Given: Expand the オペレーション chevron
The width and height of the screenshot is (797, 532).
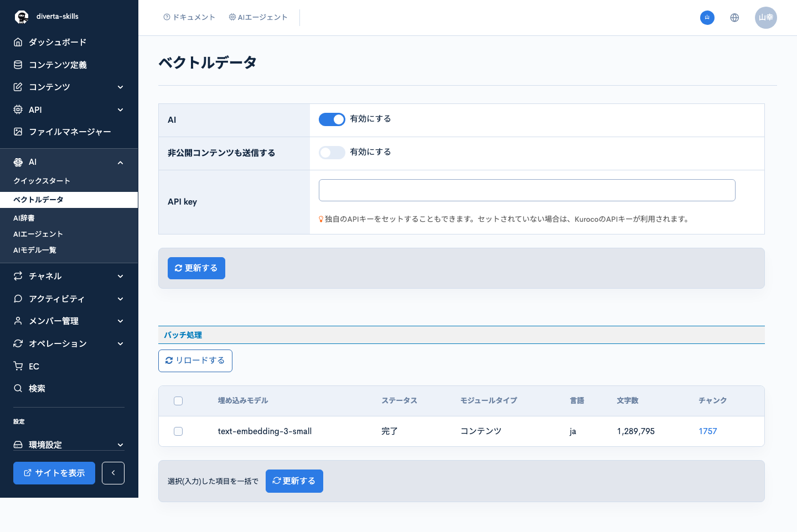Looking at the screenshot, I should (121, 344).
